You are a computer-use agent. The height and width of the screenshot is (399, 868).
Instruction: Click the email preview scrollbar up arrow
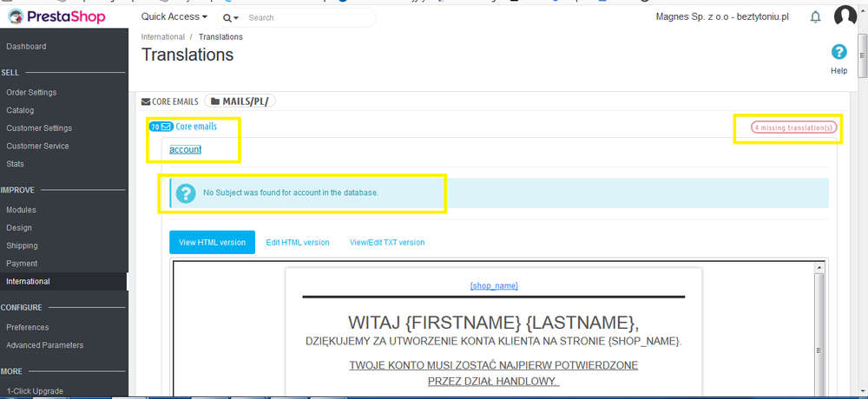[819, 268]
